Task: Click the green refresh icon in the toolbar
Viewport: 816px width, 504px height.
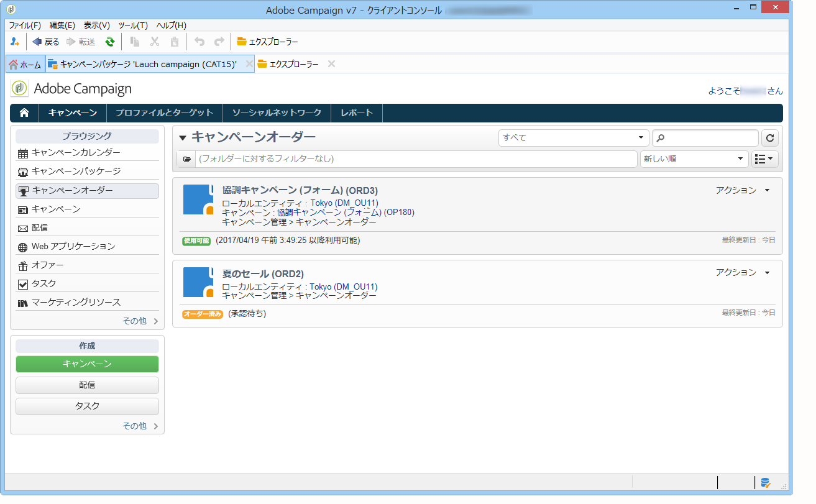Action: tap(109, 42)
